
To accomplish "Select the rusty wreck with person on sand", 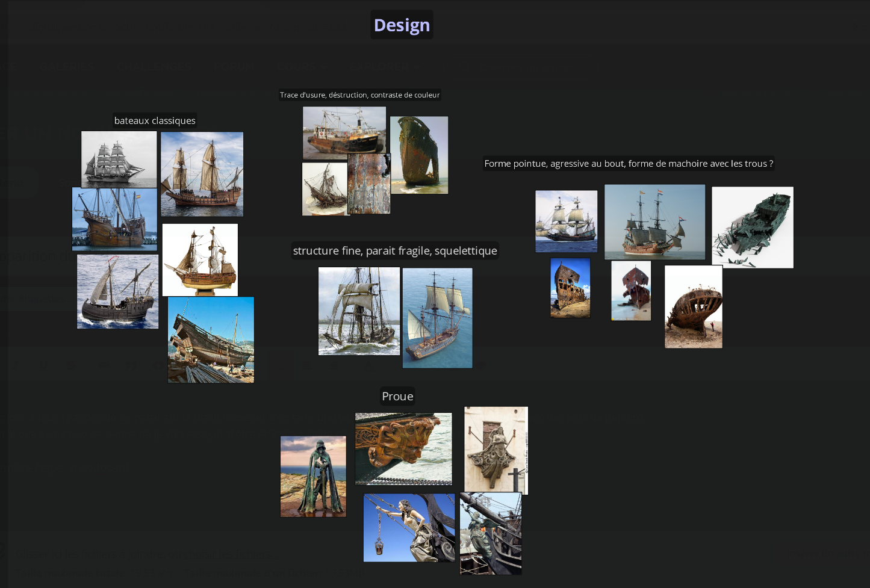I will point(693,307).
